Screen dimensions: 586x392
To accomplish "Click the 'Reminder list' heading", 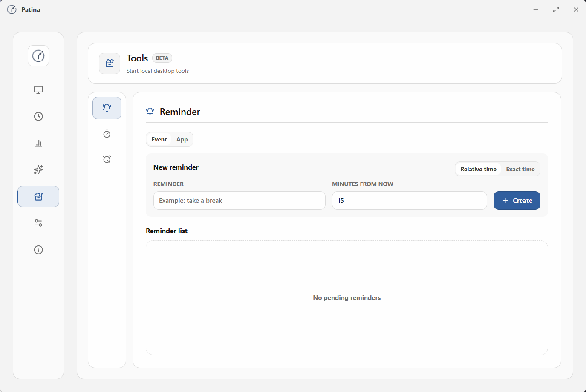I will point(167,231).
